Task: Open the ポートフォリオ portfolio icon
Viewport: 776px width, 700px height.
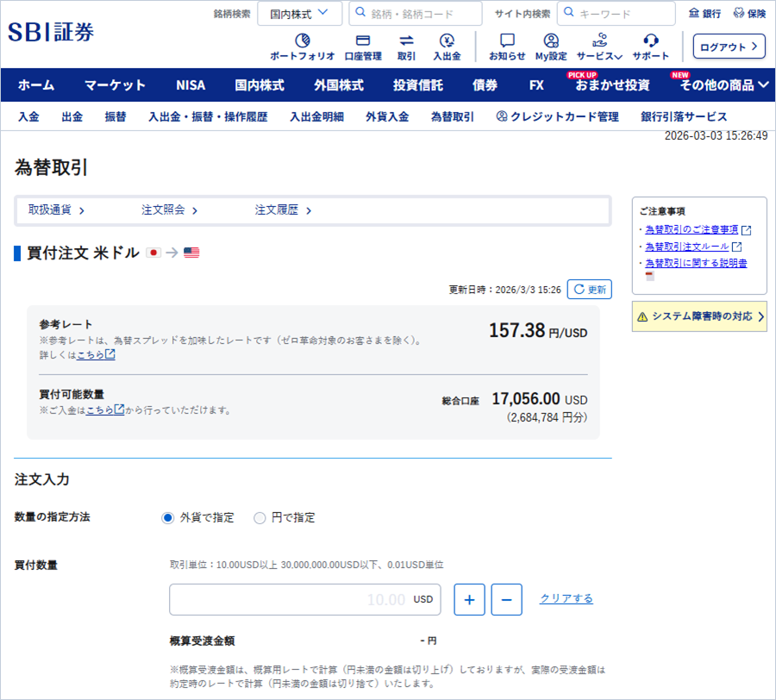Action: 302,41
